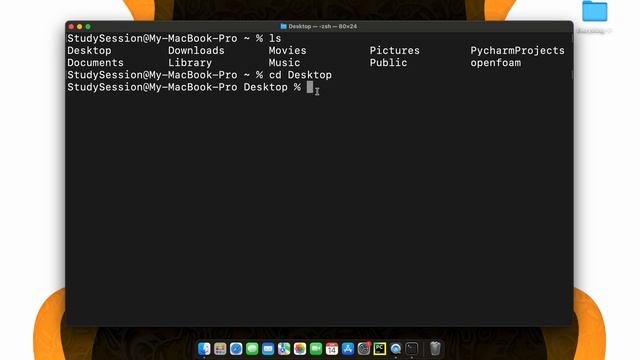Open Launchpad in the Dock
Viewport: 640px width, 360px height.
220,349
